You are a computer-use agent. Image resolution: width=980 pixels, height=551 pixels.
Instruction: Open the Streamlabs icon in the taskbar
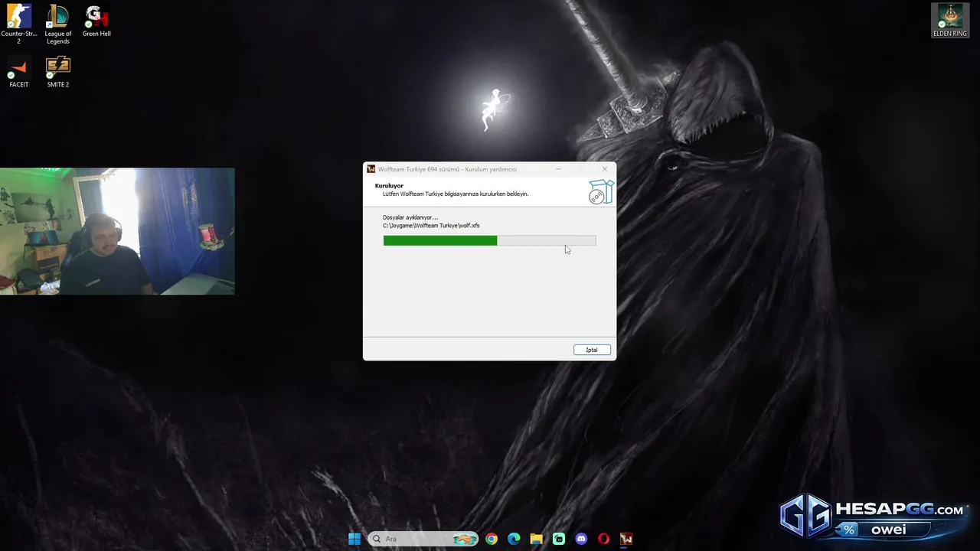(x=559, y=539)
